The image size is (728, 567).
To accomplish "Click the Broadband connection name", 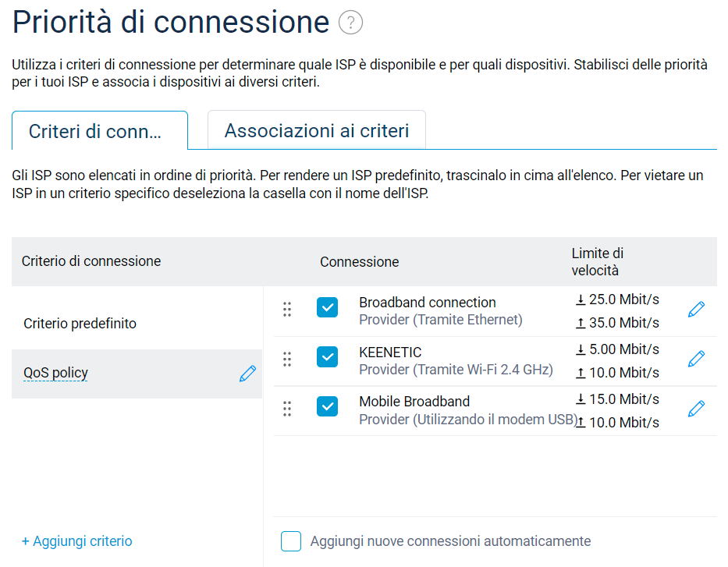I will click(427, 303).
